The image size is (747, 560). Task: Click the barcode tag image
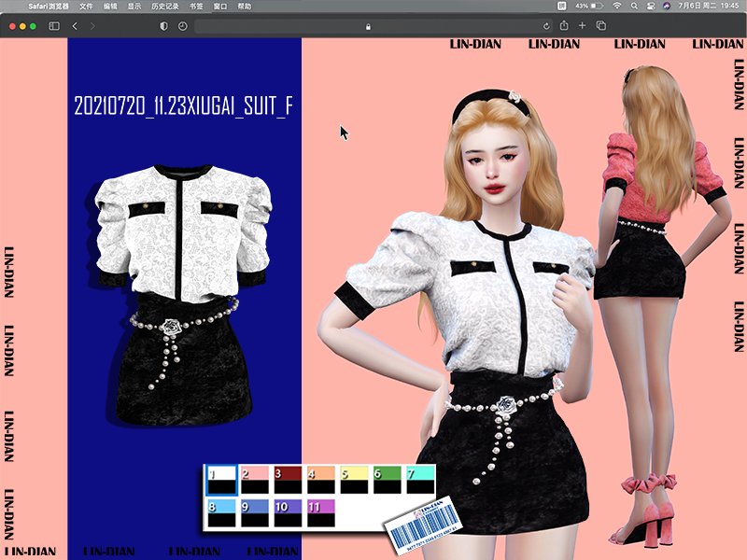click(424, 525)
